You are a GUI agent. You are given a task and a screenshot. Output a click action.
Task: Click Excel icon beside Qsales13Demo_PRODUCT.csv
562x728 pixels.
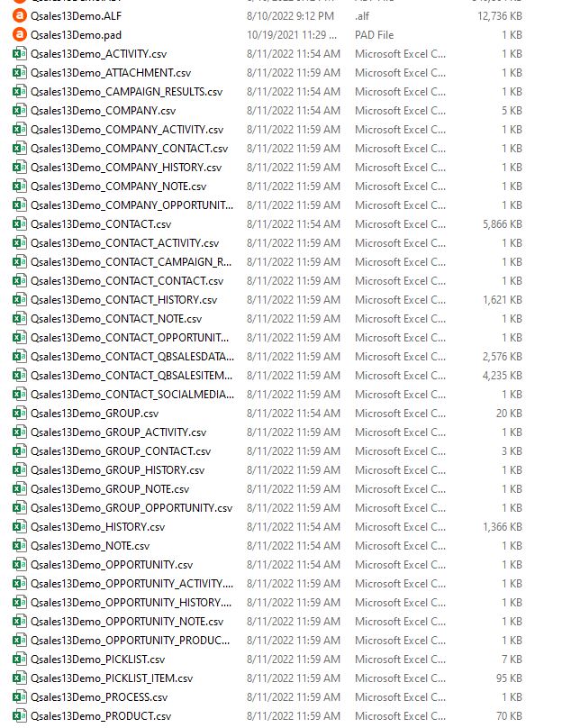pyautogui.click(x=20, y=716)
